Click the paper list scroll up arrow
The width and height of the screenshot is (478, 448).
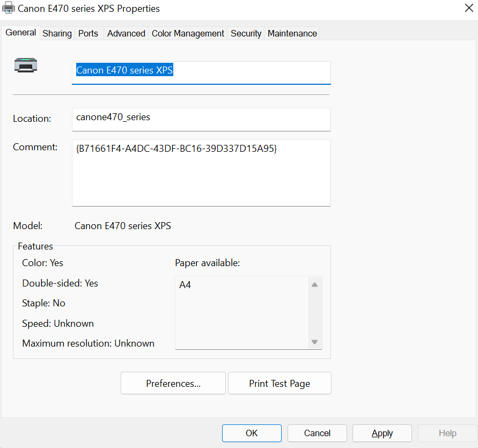pyautogui.click(x=314, y=285)
